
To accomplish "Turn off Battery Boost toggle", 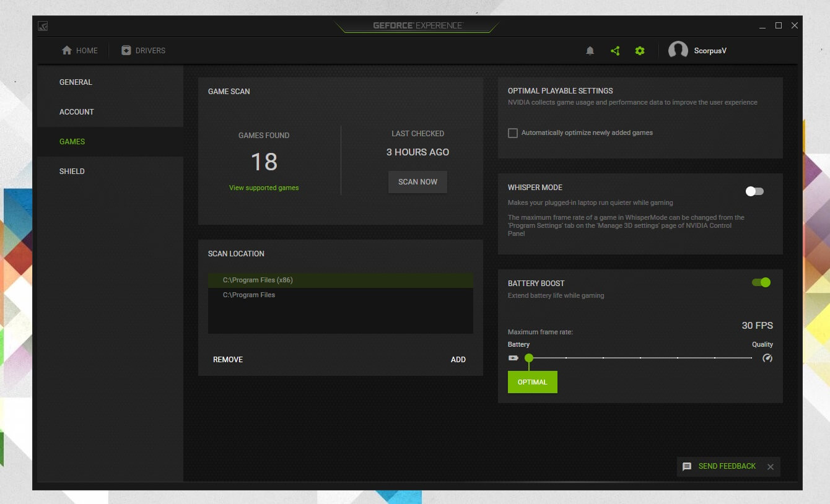I will (761, 282).
